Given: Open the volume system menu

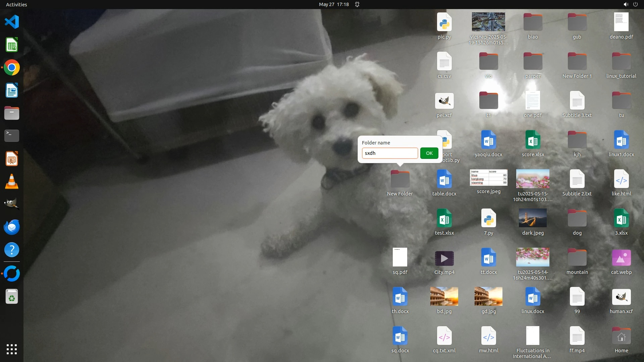Looking at the screenshot, I should pyautogui.click(x=626, y=4).
